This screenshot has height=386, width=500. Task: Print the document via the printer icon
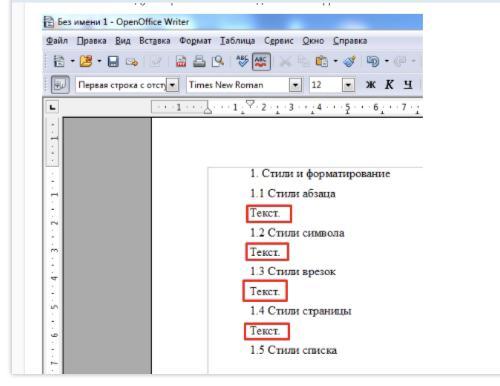(199, 62)
